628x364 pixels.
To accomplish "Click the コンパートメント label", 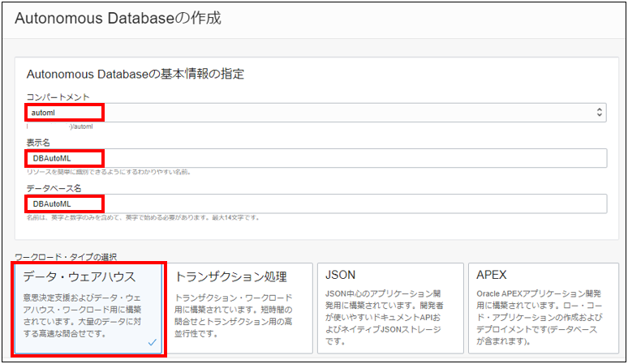I will click(x=58, y=96).
